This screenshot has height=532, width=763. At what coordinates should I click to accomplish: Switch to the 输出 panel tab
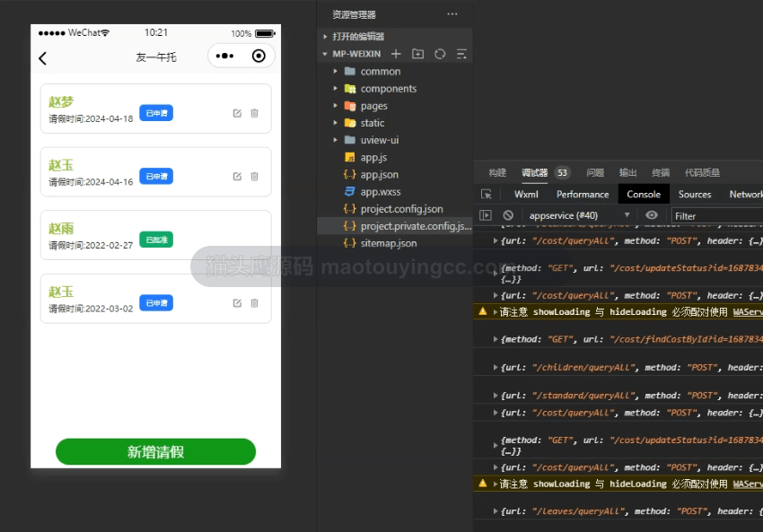point(627,172)
